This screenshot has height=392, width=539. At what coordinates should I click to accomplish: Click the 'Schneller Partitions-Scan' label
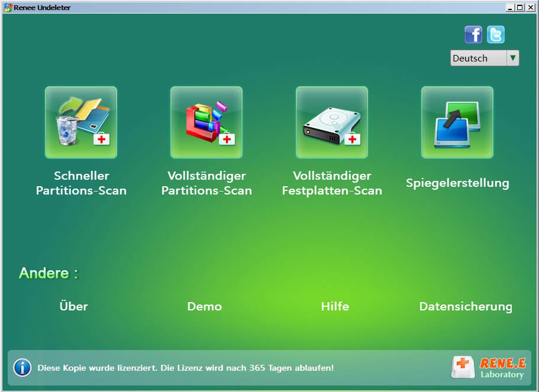coord(81,183)
